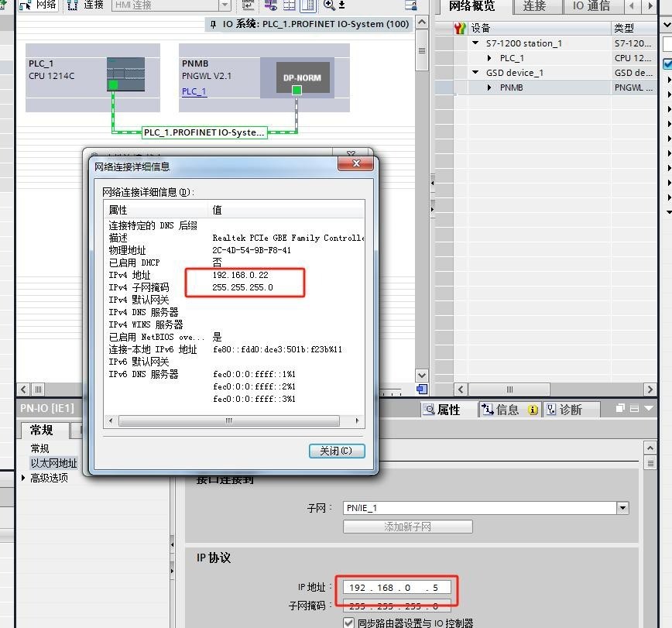Select 常规 in properties navigation tree
This screenshot has height=628, width=672.
[x=39, y=448]
